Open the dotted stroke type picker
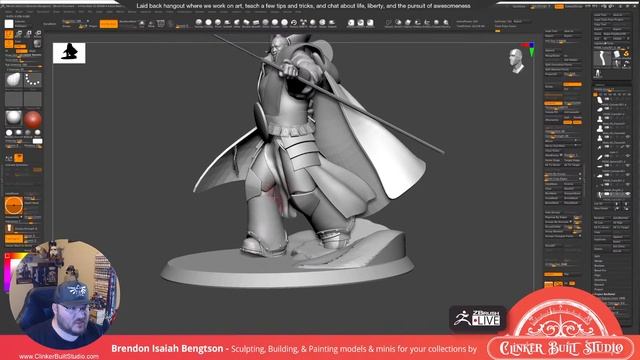The height and width of the screenshot is (360, 640). [x=33, y=80]
